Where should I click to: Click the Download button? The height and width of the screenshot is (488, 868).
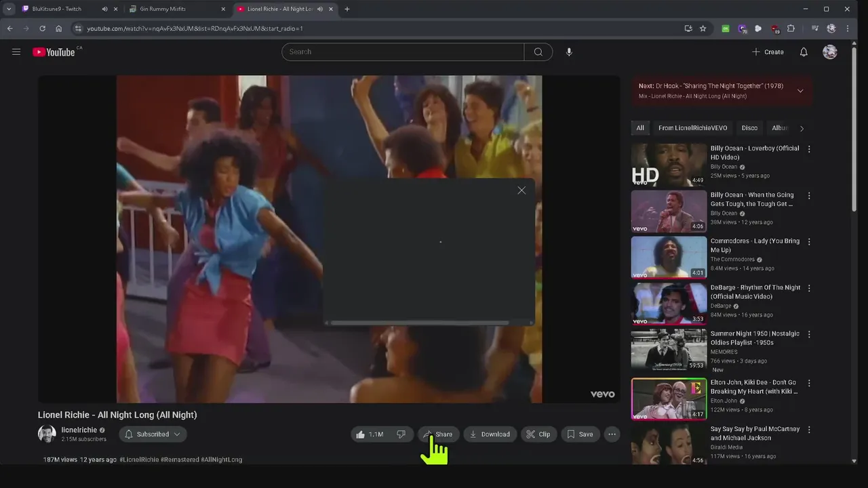pyautogui.click(x=490, y=434)
